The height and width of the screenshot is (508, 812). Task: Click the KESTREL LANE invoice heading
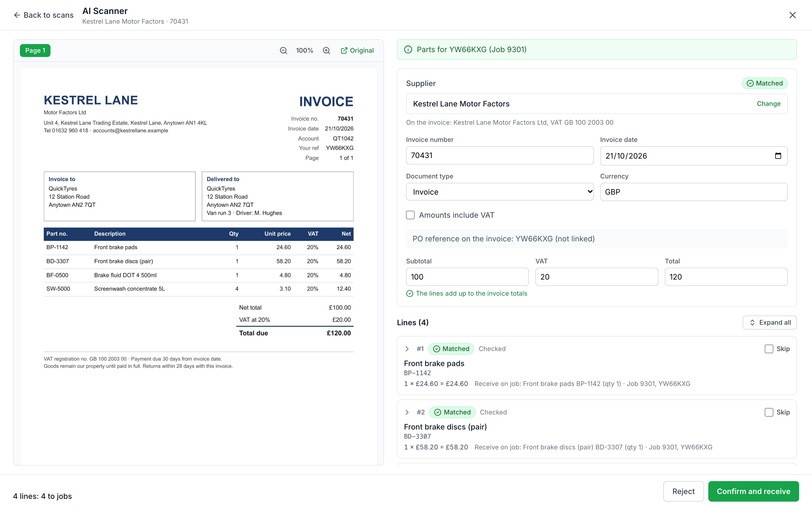click(90, 100)
